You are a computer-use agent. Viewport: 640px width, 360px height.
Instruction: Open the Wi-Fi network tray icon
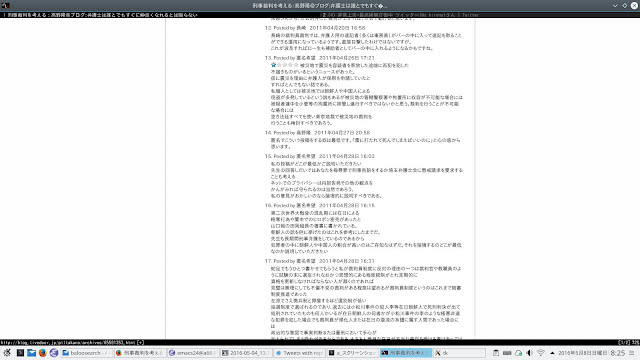(x=541, y=353)
